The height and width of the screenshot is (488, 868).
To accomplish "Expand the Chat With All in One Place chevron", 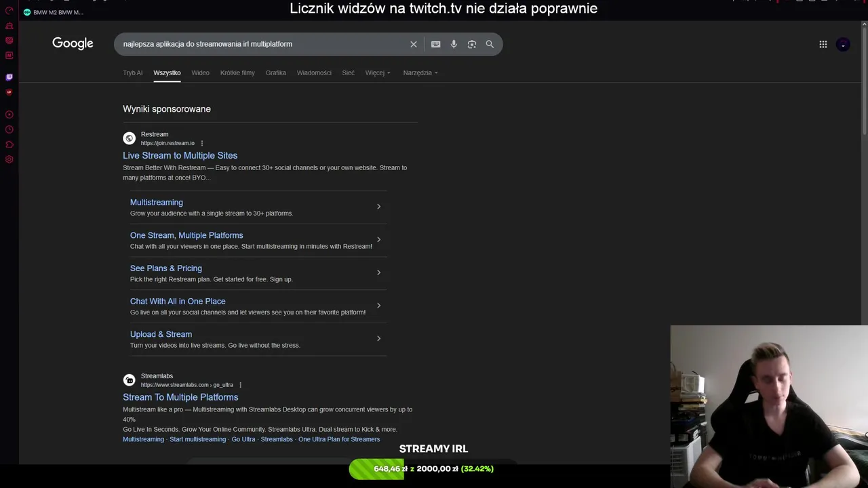I will (x=378, y=305).
